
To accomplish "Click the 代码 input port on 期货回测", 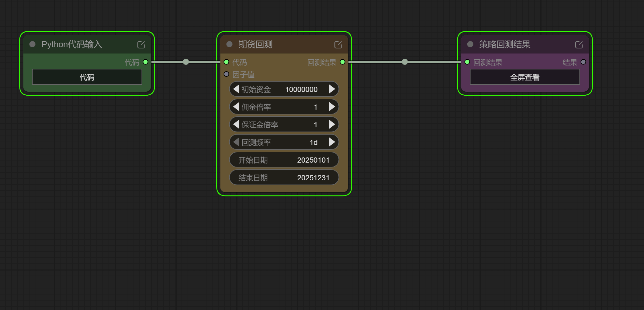I will point(226,62).
